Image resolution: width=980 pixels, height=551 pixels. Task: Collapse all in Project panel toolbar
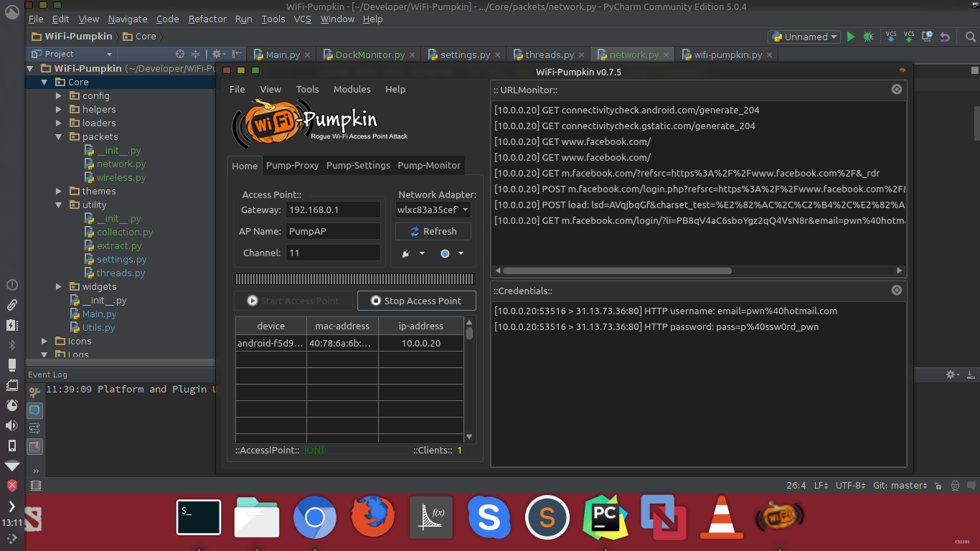pyautogui.click(x=196, y=54)
